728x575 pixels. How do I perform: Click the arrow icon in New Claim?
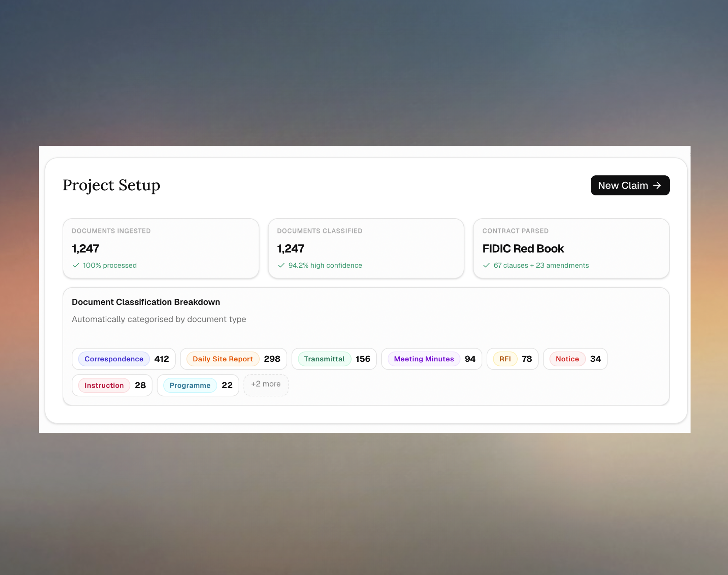coord(657,185)
